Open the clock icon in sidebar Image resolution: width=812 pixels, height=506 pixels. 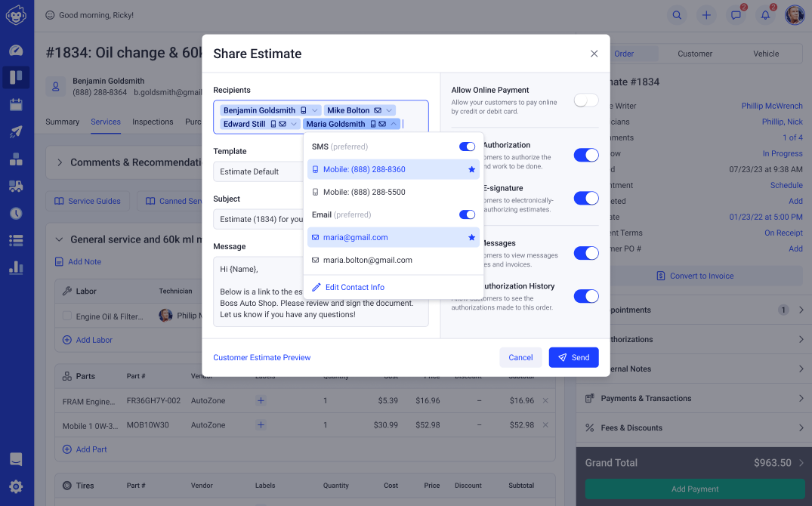click(16, 213)
